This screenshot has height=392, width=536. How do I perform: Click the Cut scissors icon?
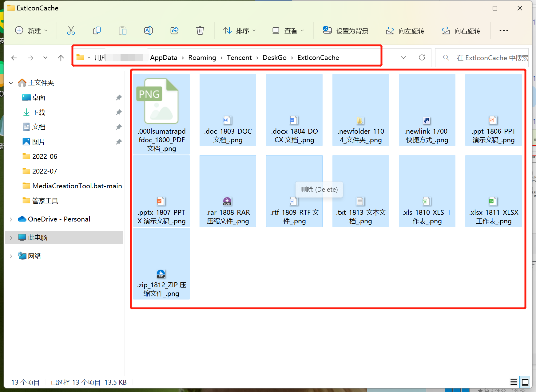(x=71, y=30)
